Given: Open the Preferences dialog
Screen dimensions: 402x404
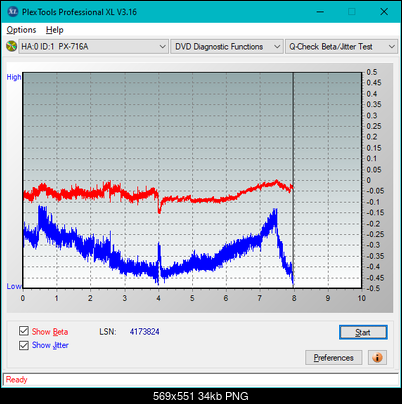Looking at the screenshot, I should [333, 358].
